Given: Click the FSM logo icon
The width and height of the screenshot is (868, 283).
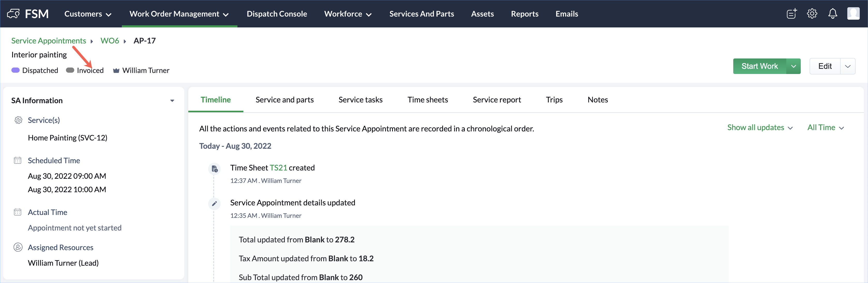Looking at the screenshot, I should (x=13, y=14).
